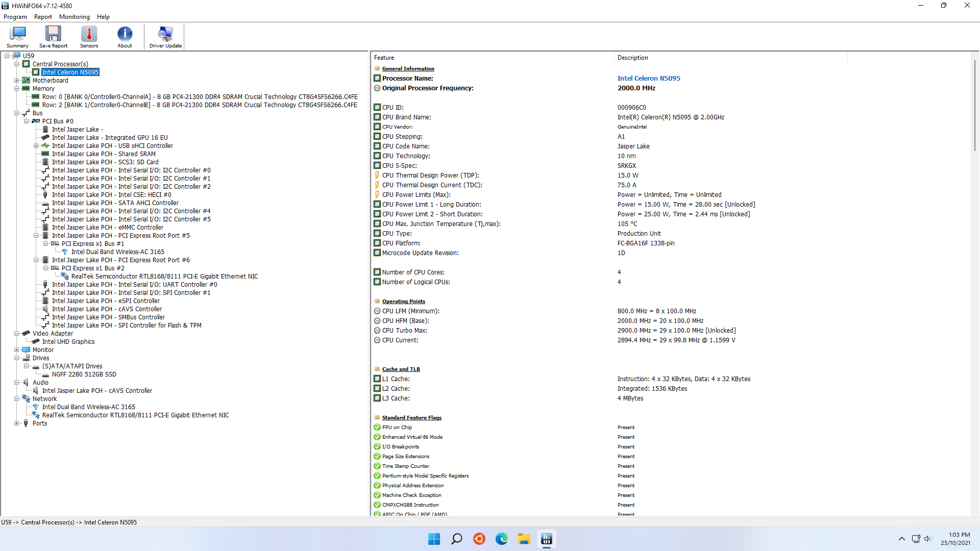Viewport: 980px width, 551px height.
Task: Expand the Motherboard node
Action: (x=16, y=81)
